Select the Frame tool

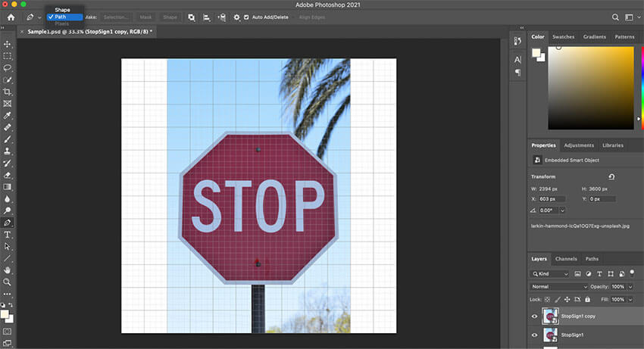(8, 104)
